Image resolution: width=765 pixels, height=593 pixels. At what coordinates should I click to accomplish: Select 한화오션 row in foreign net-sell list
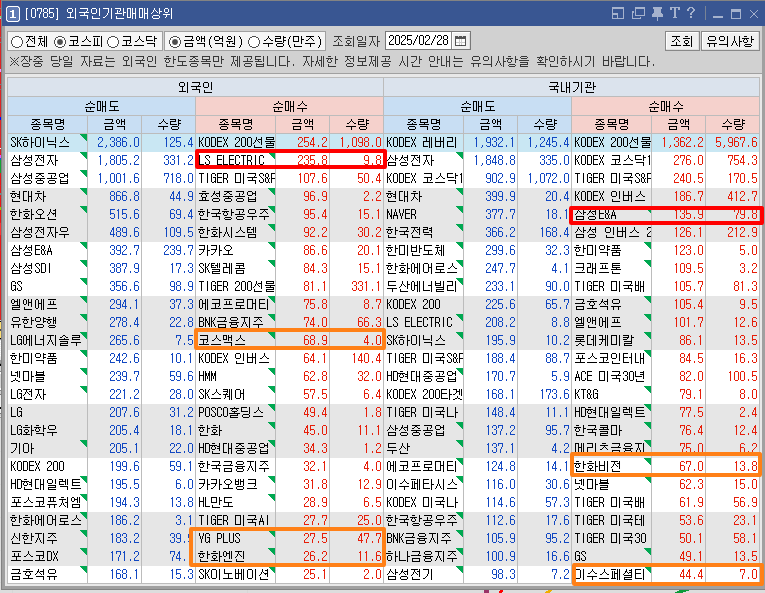coord(33,214)
